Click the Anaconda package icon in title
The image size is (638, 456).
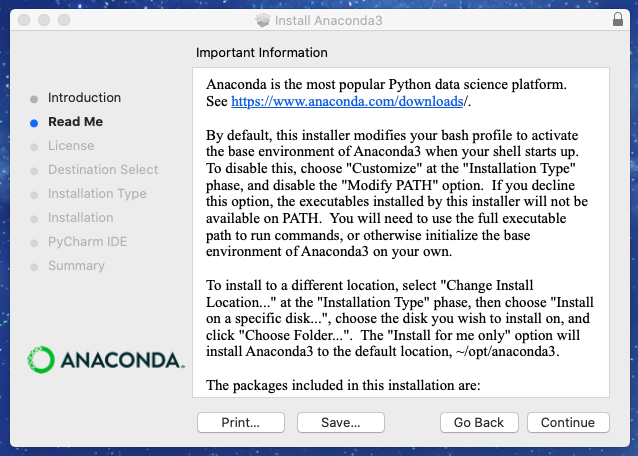(x=263, y=20)
